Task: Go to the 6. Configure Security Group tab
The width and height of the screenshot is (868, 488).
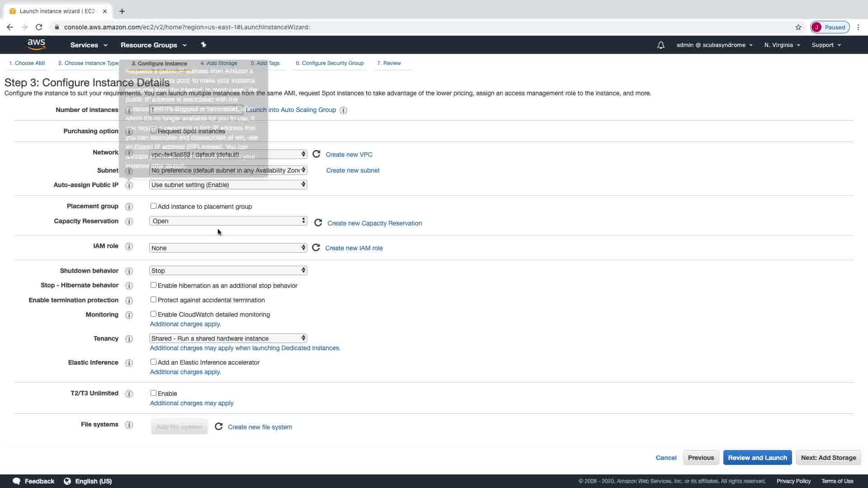Action: (330, 63)
